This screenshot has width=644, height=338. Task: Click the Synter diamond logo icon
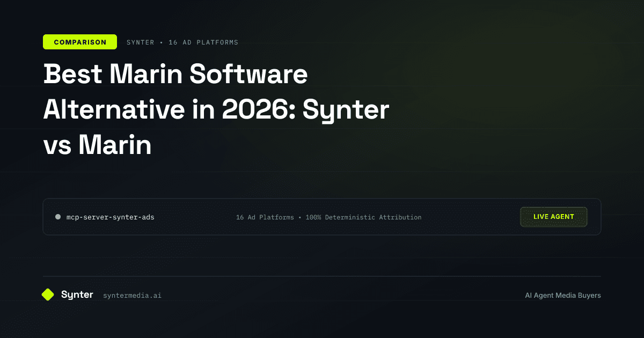48,295
